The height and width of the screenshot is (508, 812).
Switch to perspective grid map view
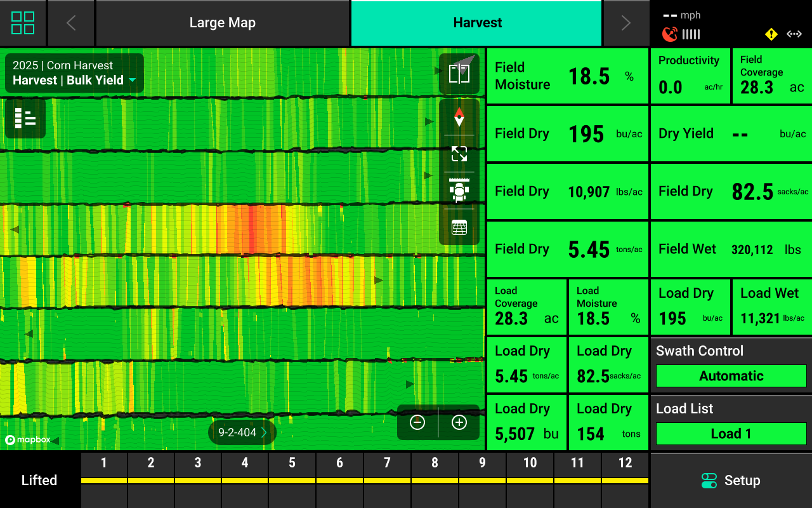point(459,227)
